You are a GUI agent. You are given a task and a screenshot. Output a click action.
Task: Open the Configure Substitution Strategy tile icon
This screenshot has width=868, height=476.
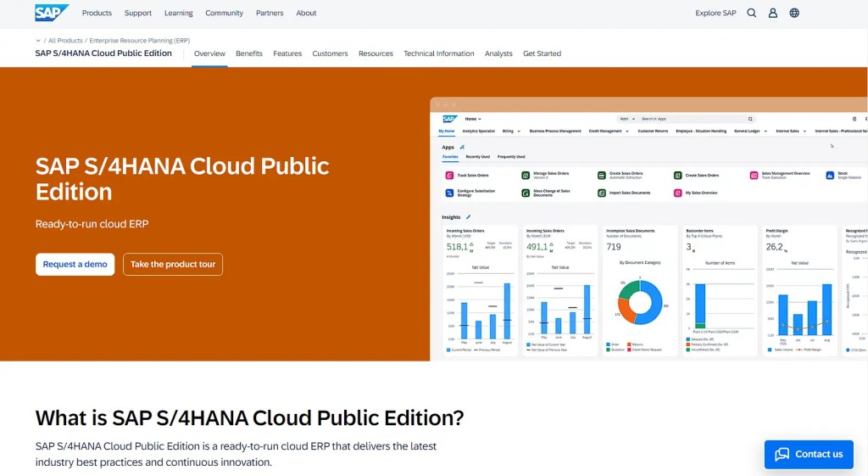click(x=449, y=193)
